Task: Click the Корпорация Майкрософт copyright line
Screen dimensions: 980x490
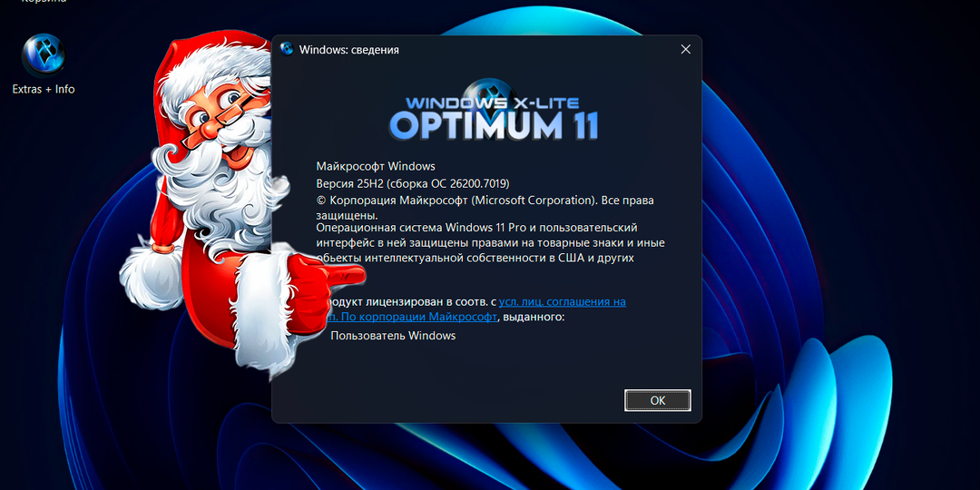Action: 485,201
